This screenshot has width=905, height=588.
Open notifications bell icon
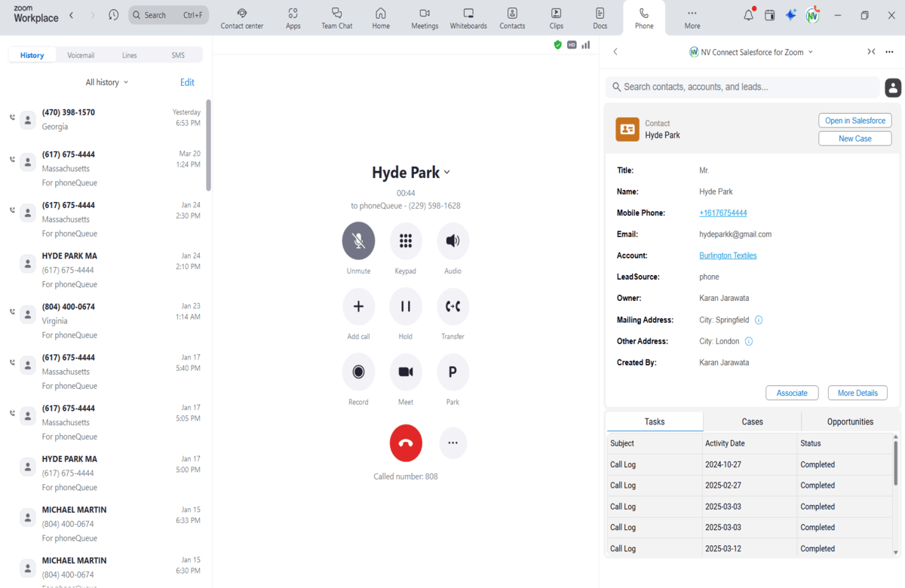click(x=748, y=15)
